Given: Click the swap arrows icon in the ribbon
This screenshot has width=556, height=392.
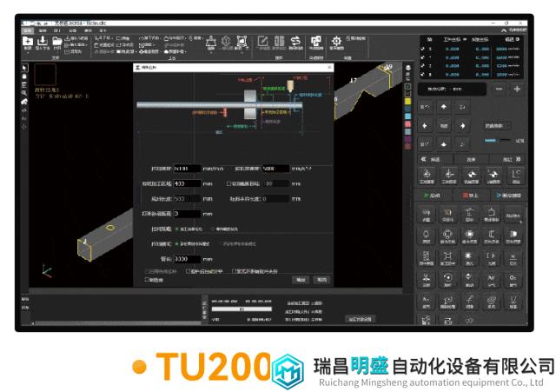Looking at the screenshot, I should point(295,41).
